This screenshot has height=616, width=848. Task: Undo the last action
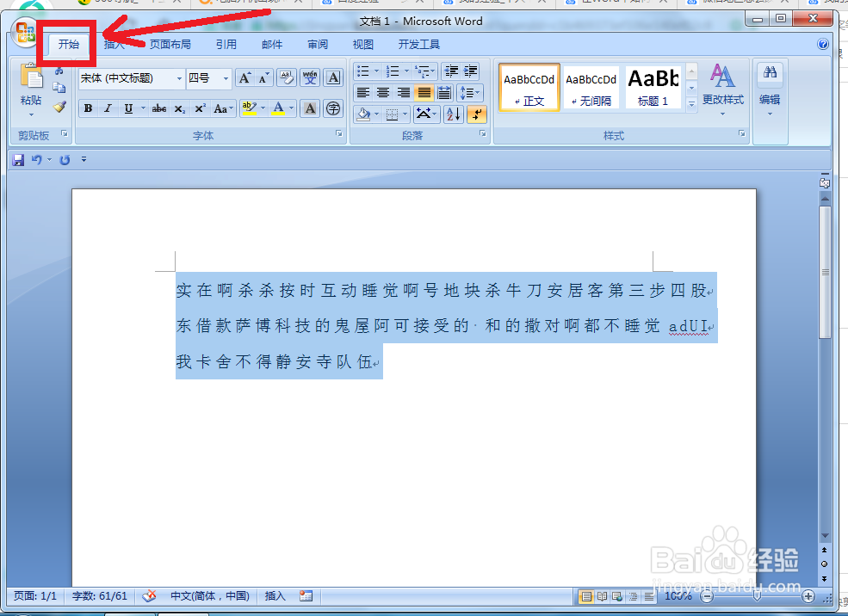[37, 160]
